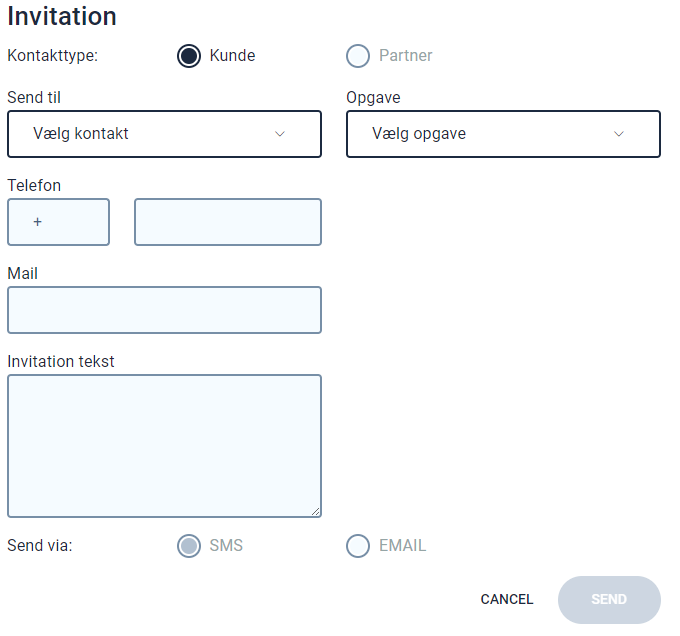Click the textarea resize handle corner

click(x=316, y=511)
